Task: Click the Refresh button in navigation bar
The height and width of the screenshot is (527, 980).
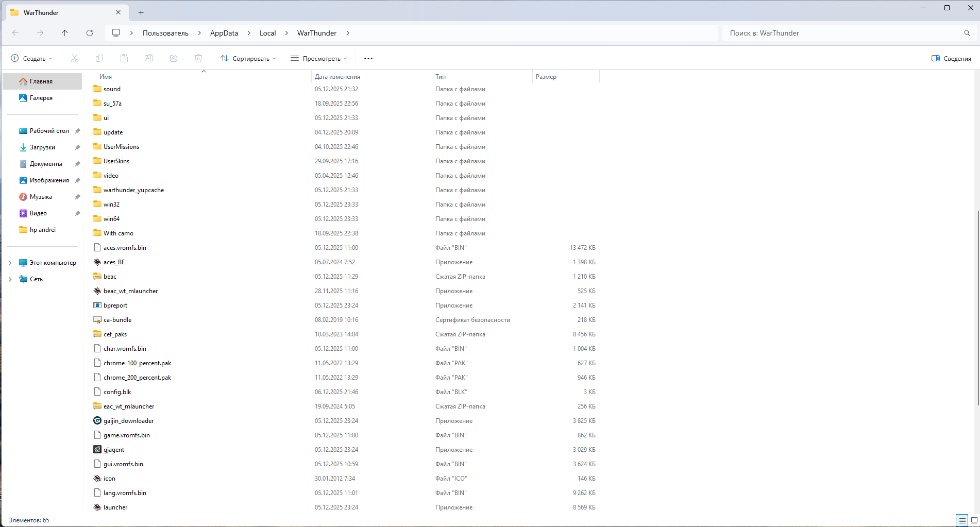Action: (90, 33)
